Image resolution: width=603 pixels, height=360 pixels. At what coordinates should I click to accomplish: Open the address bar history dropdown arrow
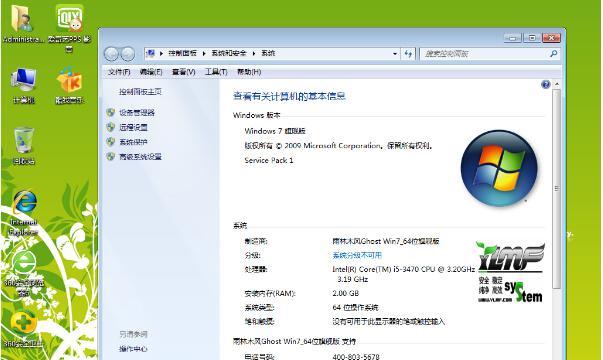(395, 54)
